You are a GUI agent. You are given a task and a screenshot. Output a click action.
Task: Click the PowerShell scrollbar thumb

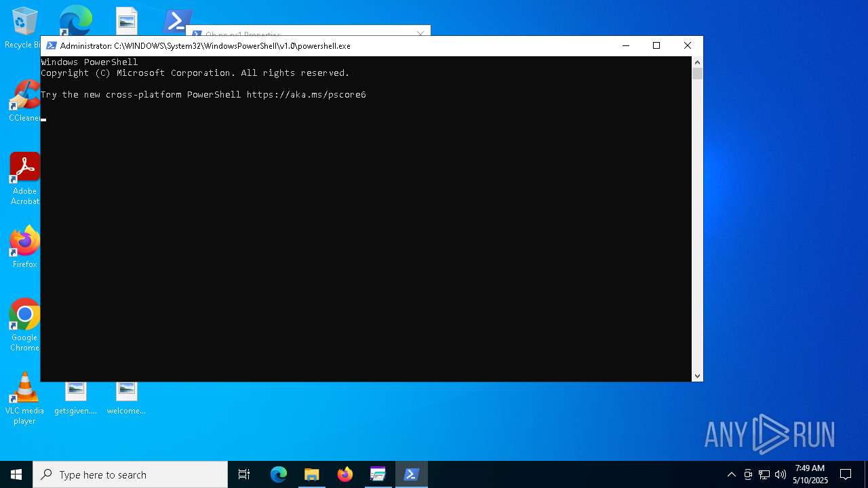coord(697,74)
